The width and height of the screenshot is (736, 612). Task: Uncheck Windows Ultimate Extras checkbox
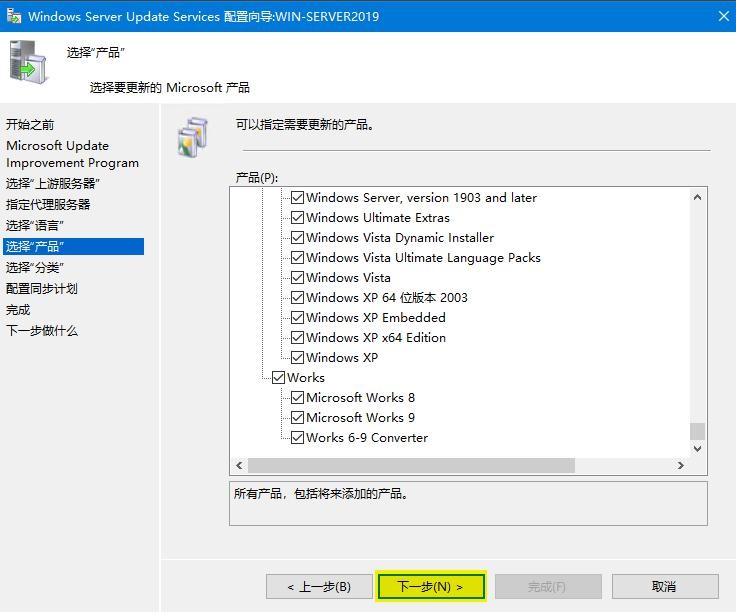tap(297, 218)
